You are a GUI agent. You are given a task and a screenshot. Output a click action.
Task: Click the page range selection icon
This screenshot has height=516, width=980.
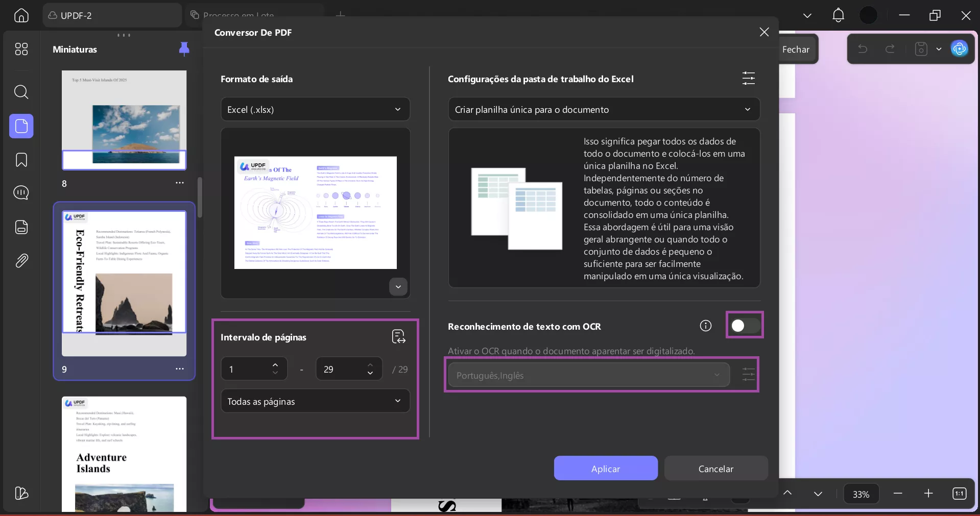click(x=398, y=337)
